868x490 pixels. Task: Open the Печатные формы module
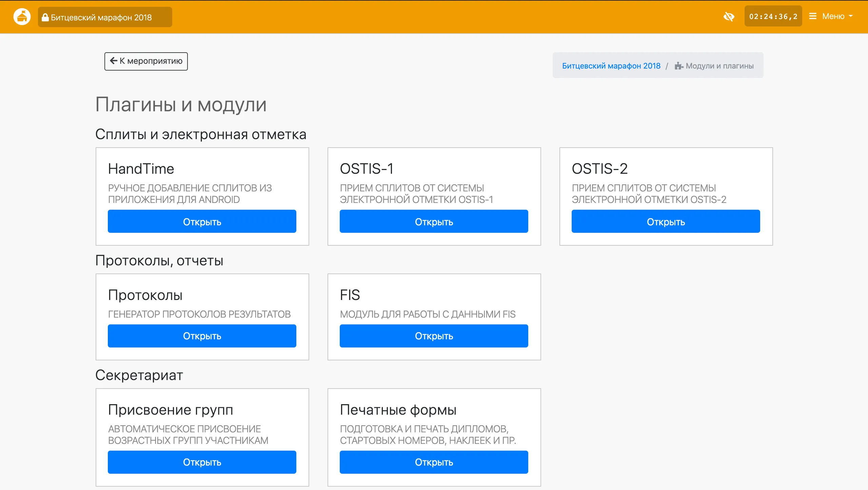tap(434, 462)
